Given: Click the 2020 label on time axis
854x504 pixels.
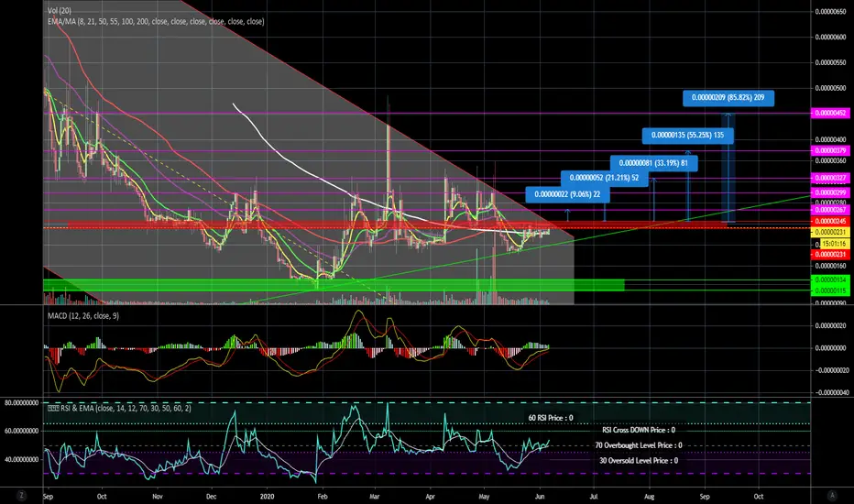Looking at the screenshot, I should click(x=268, y=497).
